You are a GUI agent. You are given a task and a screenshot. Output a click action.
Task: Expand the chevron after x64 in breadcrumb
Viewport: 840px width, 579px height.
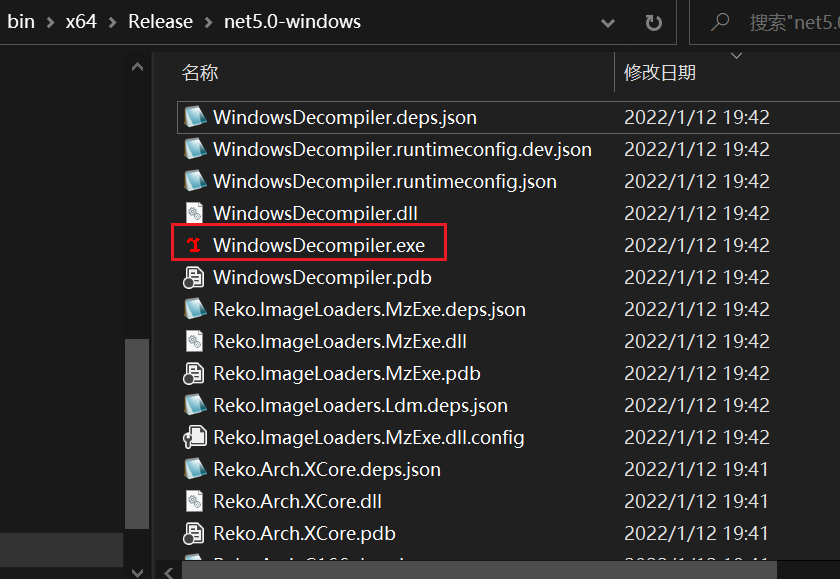(112, 22)
